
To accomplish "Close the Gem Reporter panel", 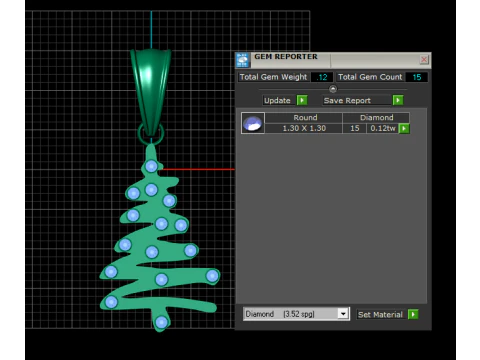I will (x=424, y=60).
